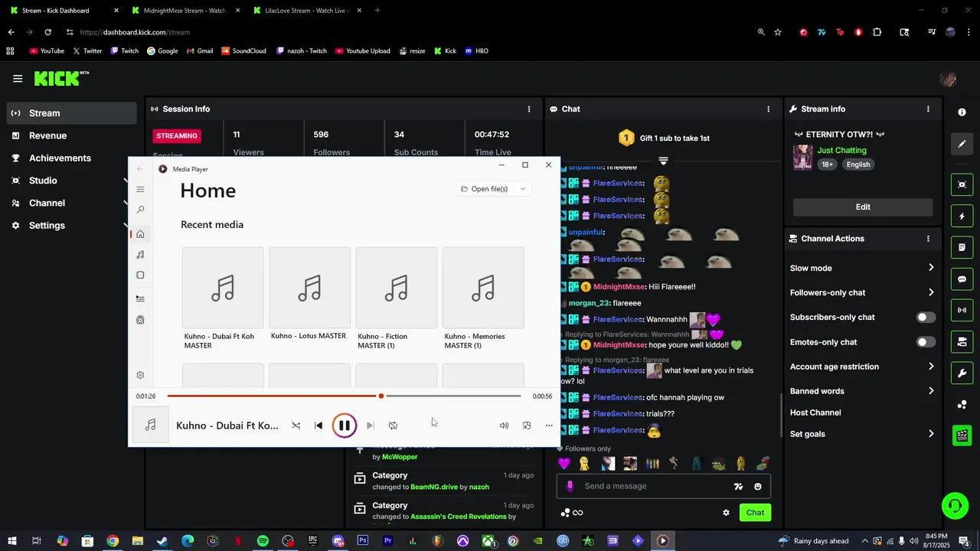
Task: Skip to previous track in Media Player
Action: click(318, 425)
